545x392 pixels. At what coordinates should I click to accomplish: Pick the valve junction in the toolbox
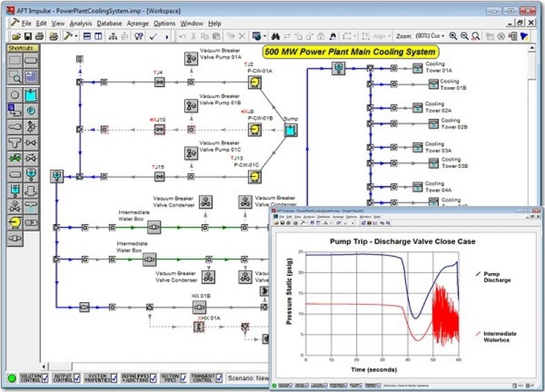coord(31,142)
